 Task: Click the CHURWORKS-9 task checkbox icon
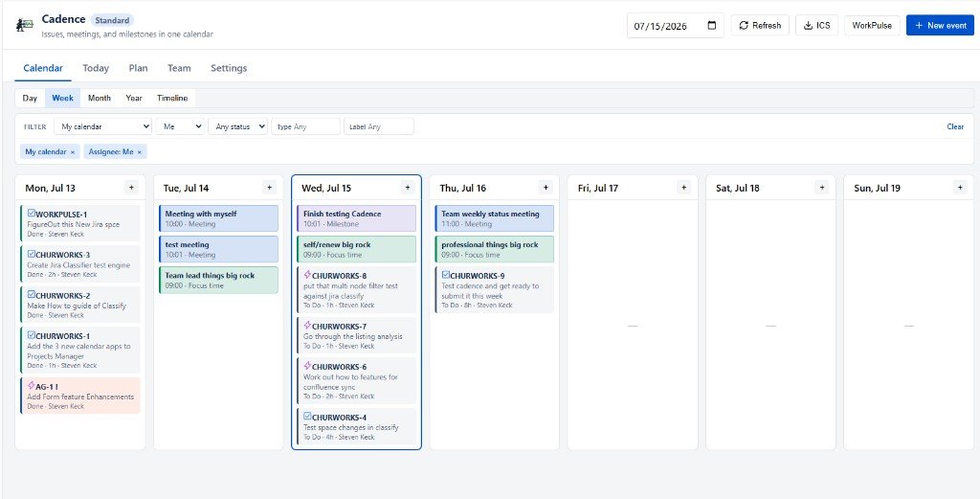[x=446, y=275]
